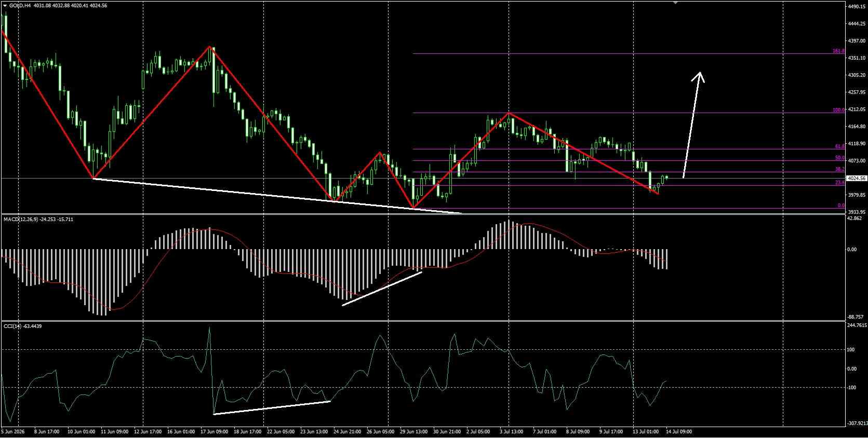This screenshot has width=868, height=438.
Task: Click the current price tag 4024.56
Action: (857, 178)
